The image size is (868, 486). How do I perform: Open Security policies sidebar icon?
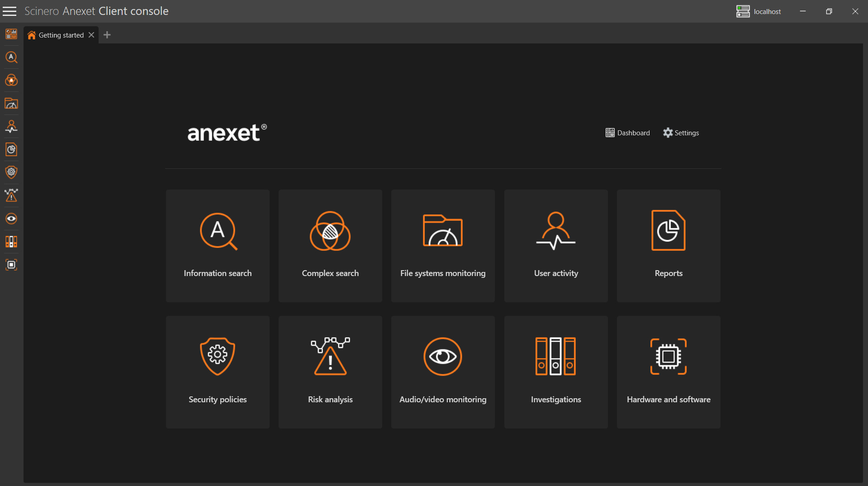(x=11, y=172)
